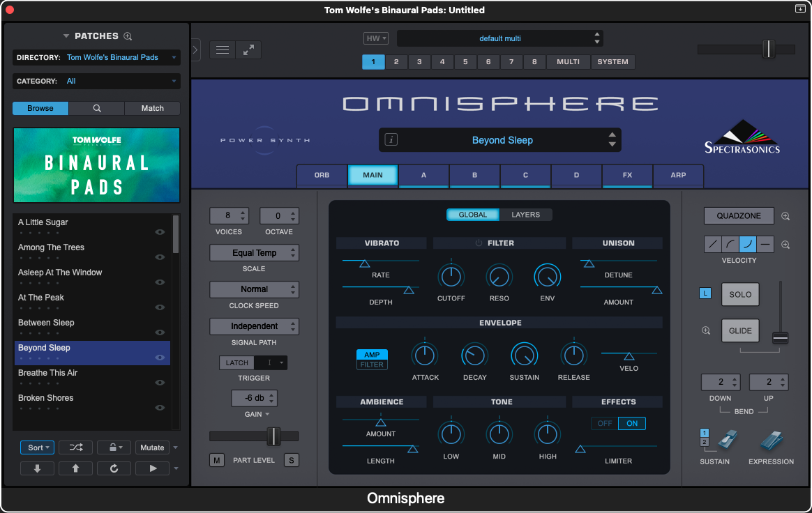Solo the part with S button
This screenshot has height=513, width=812.
pos(292,460)
